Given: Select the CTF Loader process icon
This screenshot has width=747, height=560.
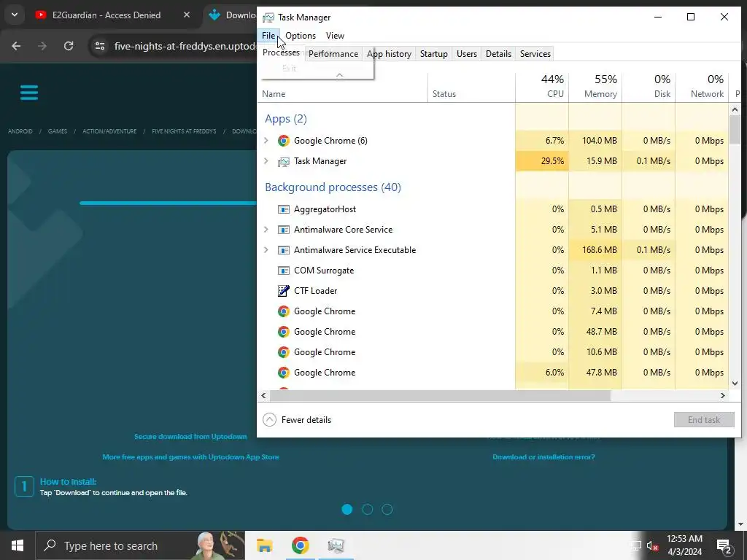Looking at the screenshot, I should tap(284, 291).
